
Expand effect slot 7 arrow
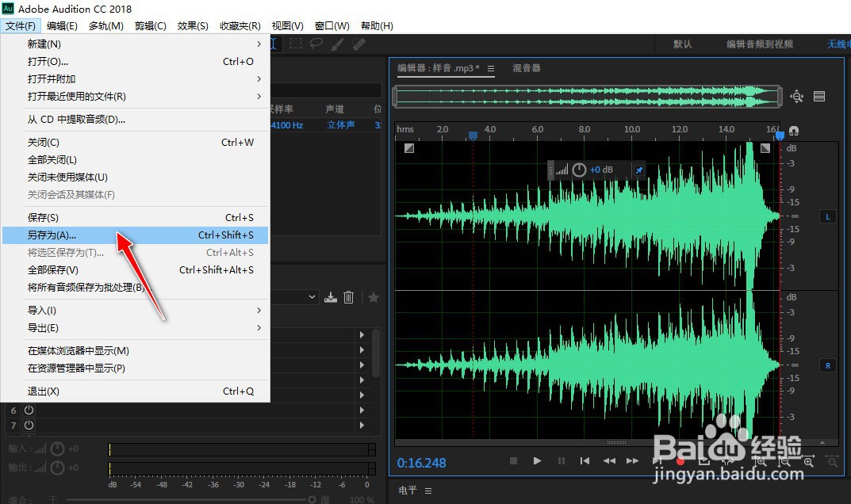coord(362,426)
